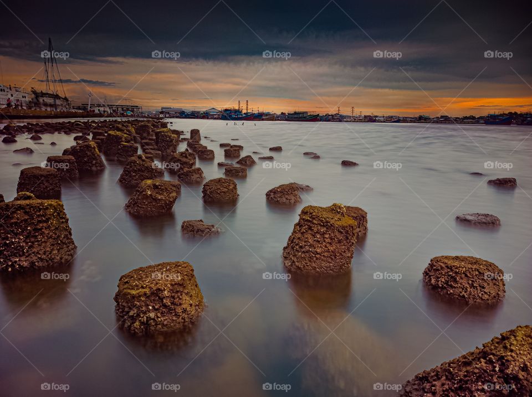Viewport: 532px width, 397px height.
Task: Click the camera icon in the middle-left Foap watermark
Action: click(x=45, y=164)
